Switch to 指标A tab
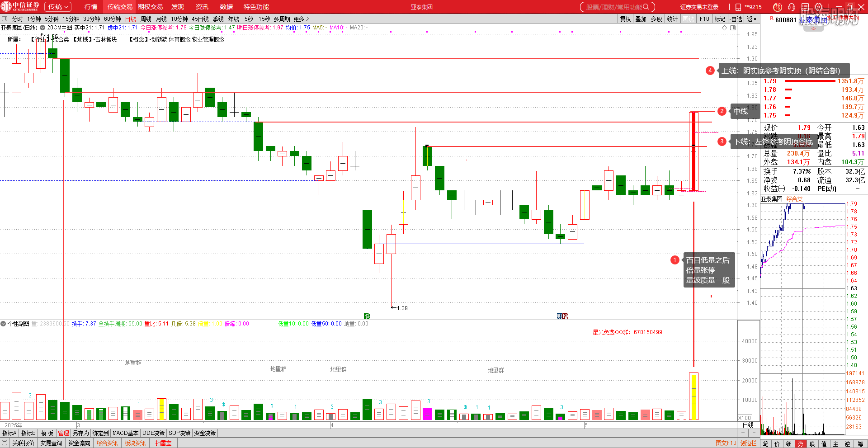The width and height of the screenshot is (868, 448). [x=9, y=433]
